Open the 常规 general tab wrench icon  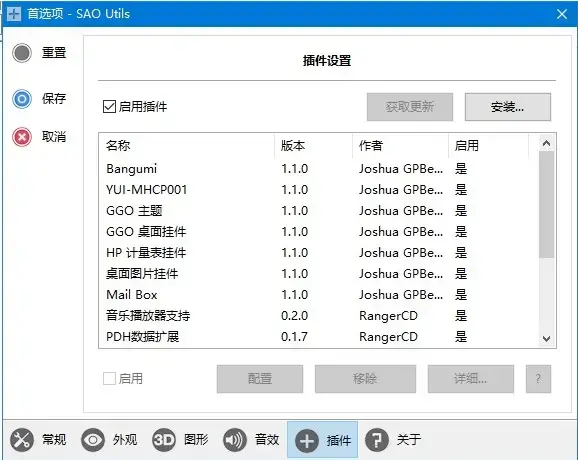click(22, 440)
